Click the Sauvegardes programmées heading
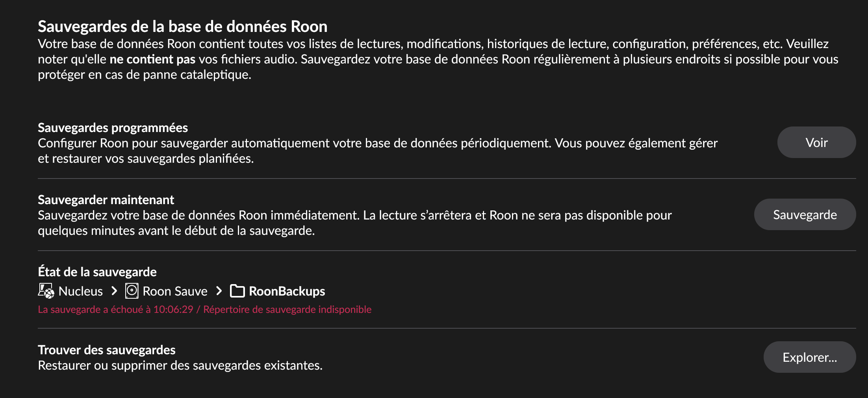 point(113,128)
